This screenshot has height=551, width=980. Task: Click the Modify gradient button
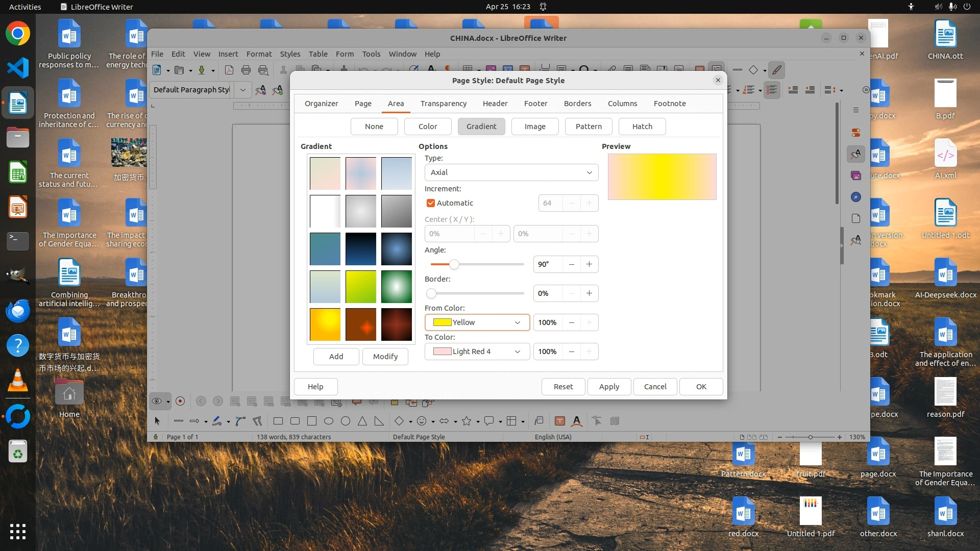pos(385,357)
